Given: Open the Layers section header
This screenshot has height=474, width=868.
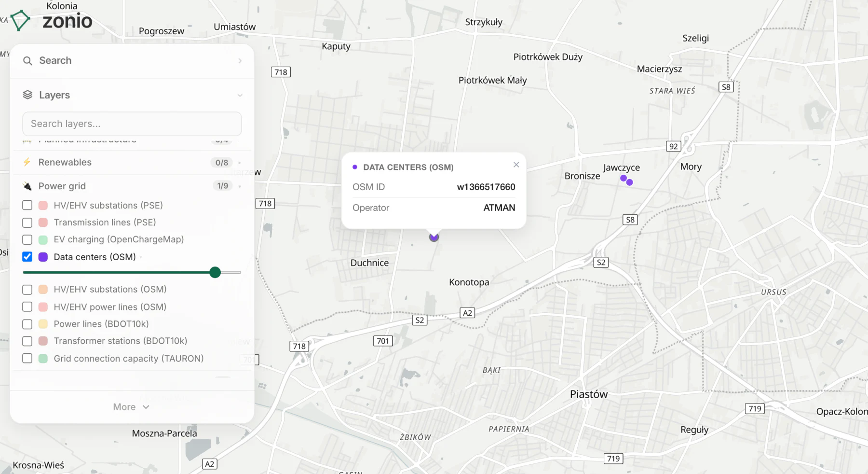Looking at the screenshot, I should [132, 95].
